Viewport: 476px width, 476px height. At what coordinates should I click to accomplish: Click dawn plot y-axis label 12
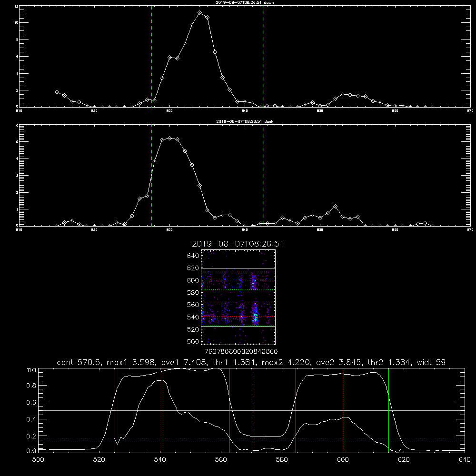[x=16, y=6]
